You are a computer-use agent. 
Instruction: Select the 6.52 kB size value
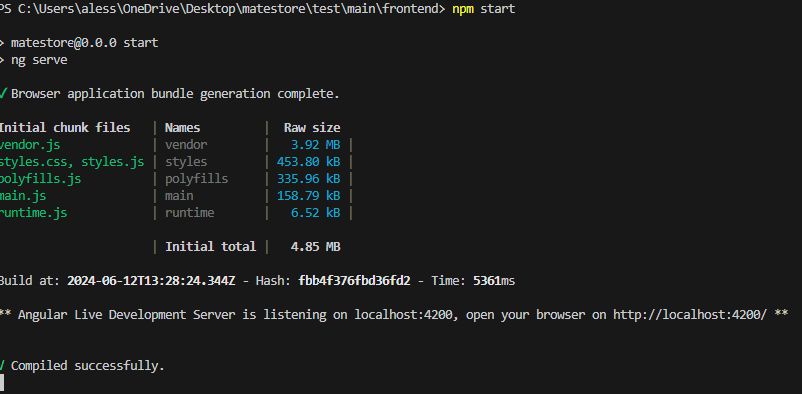pyautogui.click(x=316, y=213)
